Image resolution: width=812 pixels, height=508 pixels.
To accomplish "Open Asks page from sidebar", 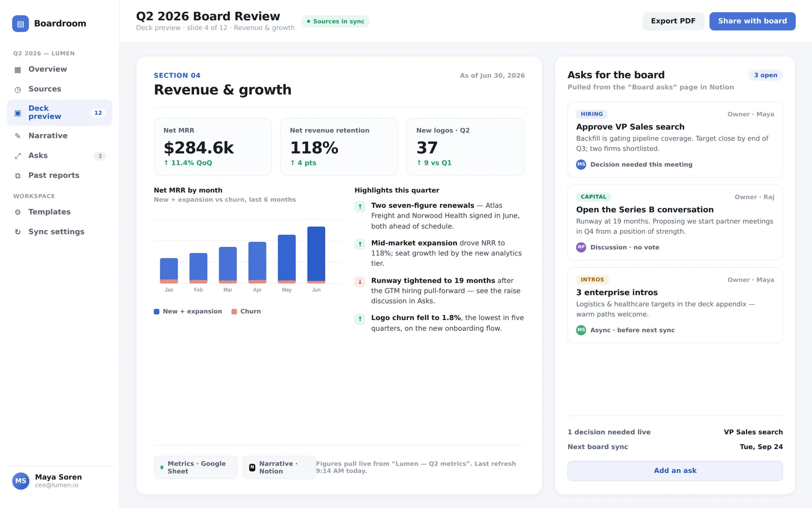I will point(59,156).
